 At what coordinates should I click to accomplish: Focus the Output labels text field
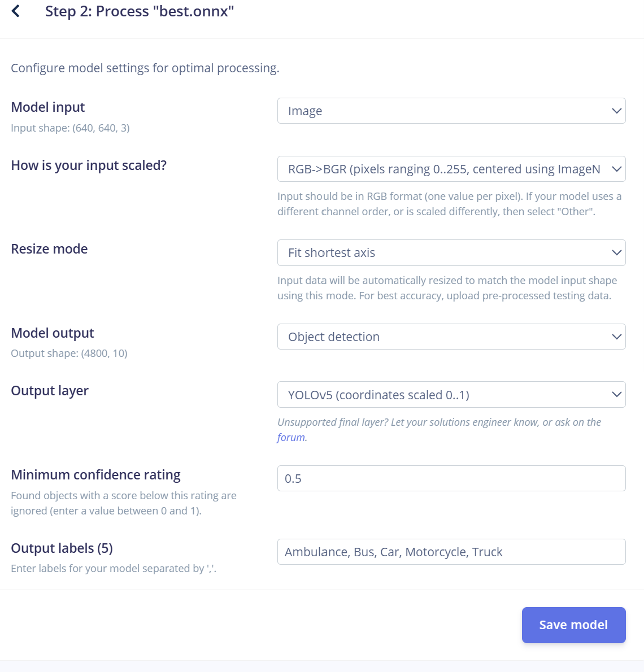coord(451,552)
